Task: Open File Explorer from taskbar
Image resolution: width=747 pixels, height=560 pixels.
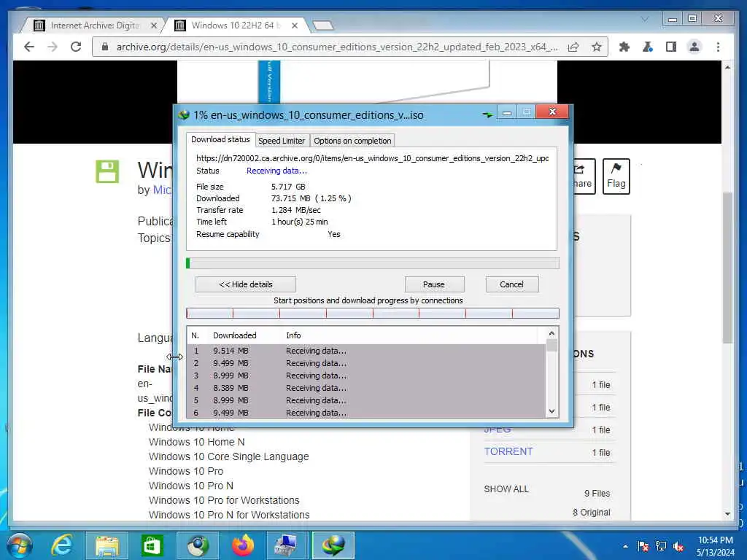Action: 107,545
